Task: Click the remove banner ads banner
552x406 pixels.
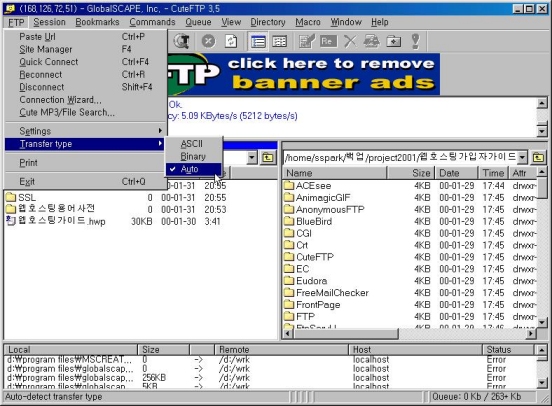Action: tap(304, 74)
